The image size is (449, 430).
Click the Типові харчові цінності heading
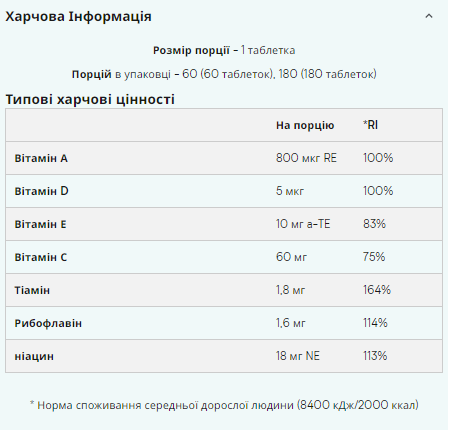(x=90, y=99)
